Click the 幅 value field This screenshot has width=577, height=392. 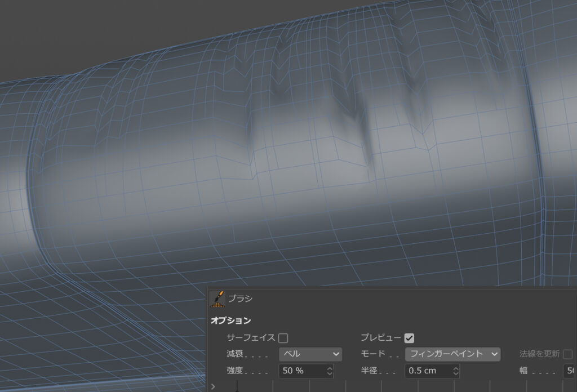coord(569,371)
